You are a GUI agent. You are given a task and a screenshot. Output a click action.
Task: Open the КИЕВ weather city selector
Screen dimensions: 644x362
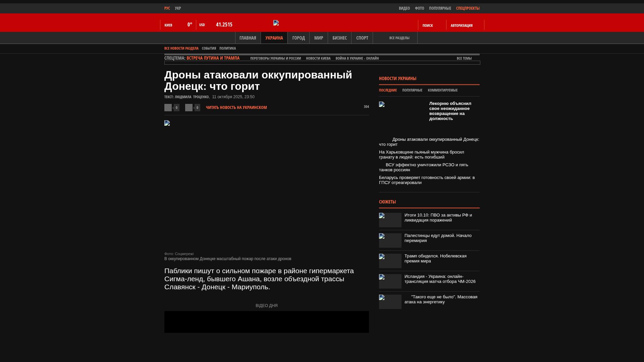coord(168,25)
